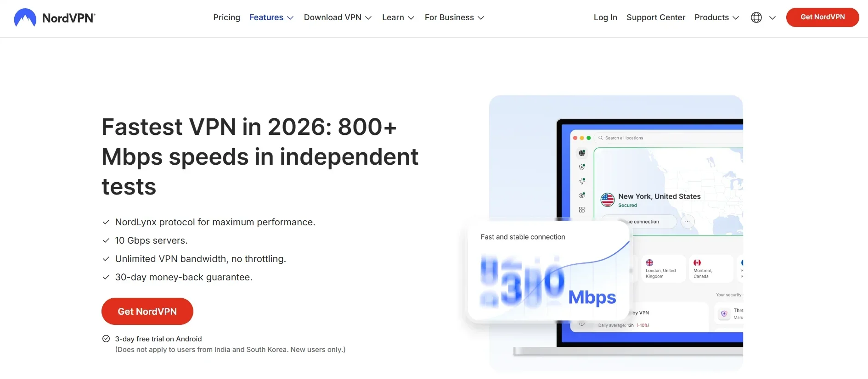Click red Get NordVPN button under bullets
This screenshot has height=379, width=868.
tap(147, 311)
